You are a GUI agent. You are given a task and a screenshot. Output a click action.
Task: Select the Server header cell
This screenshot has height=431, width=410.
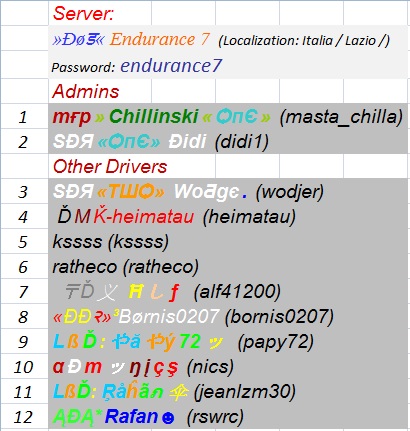point(100,13)
